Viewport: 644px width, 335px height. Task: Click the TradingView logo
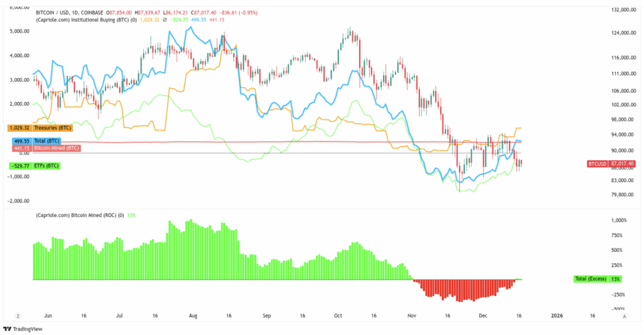[19, 329]
